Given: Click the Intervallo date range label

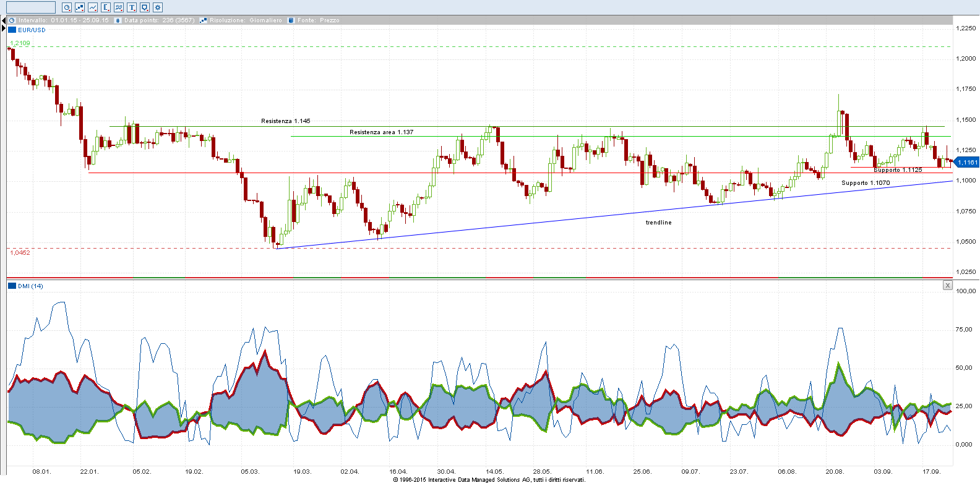Looking at the screenshot, I should pyautogui.click(x=63, y=20).
